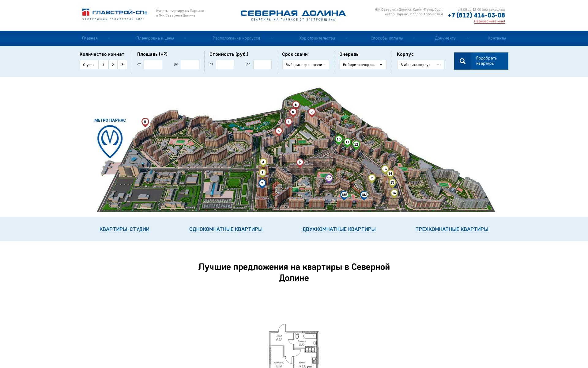
Task: Open the Срок сдачи dropdown
Action: 306,64
